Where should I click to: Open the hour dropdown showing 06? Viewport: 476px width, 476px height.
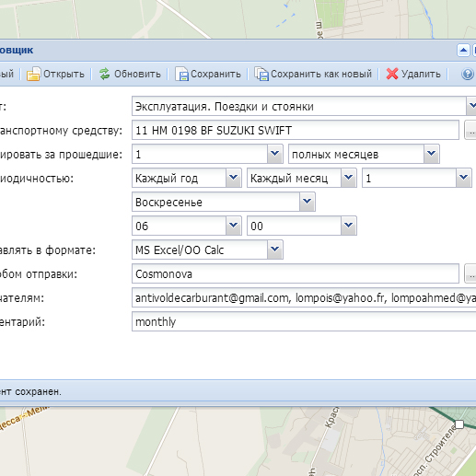coord(233,226)
